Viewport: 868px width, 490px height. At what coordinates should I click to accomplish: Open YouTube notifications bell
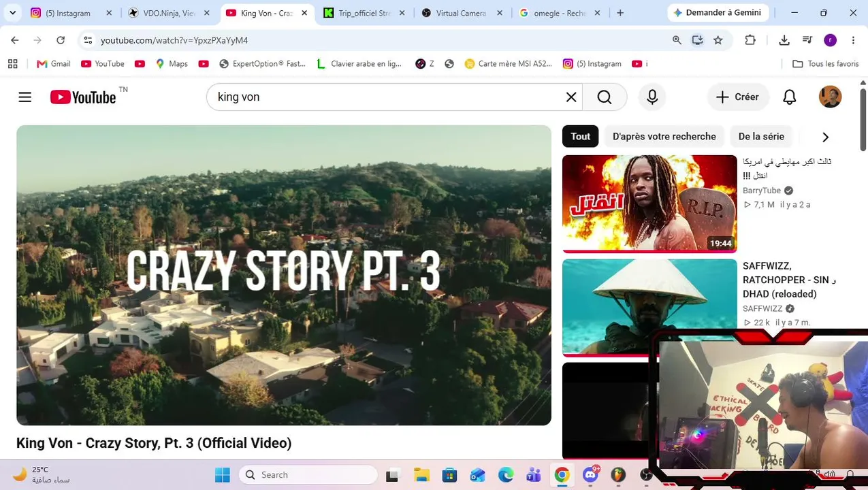(x=790, y=97)
